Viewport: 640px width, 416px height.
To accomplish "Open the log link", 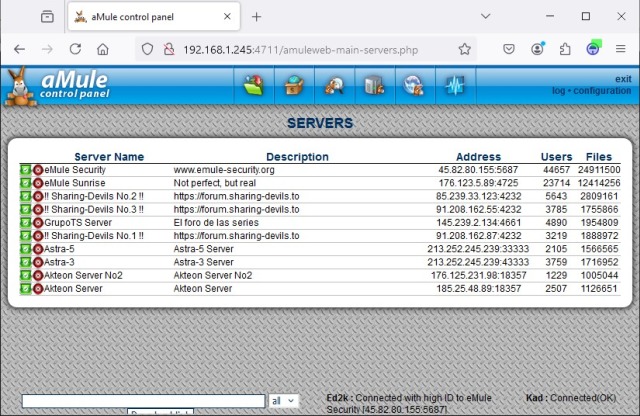I will (558, 91).
